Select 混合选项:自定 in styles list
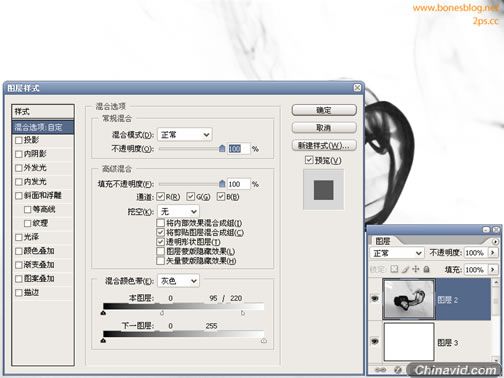The height and width of the screenshot is (378, 504). 43,127
